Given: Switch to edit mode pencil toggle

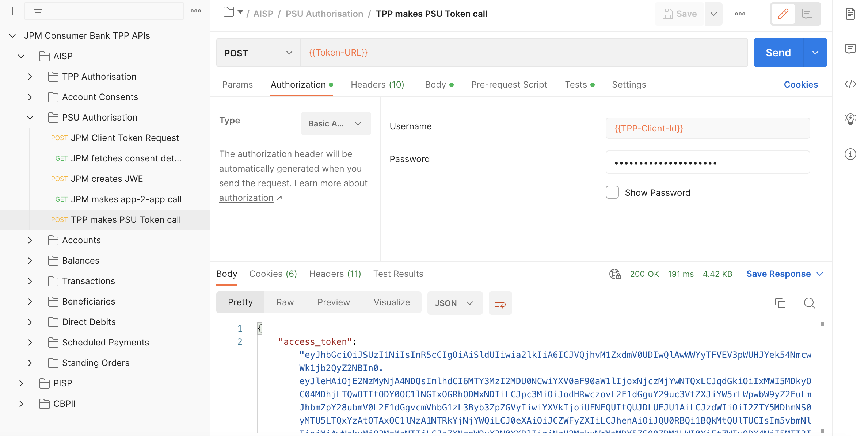Looking at the screenshot, I should 783,14.
